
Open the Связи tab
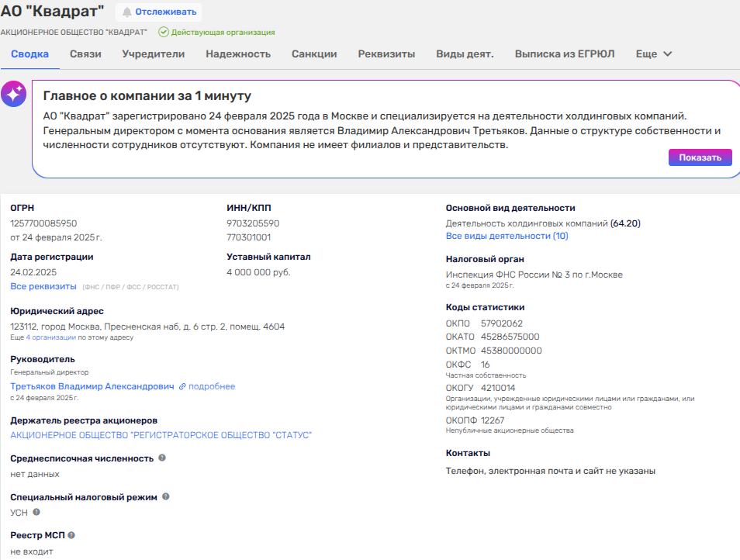[85, 54]
